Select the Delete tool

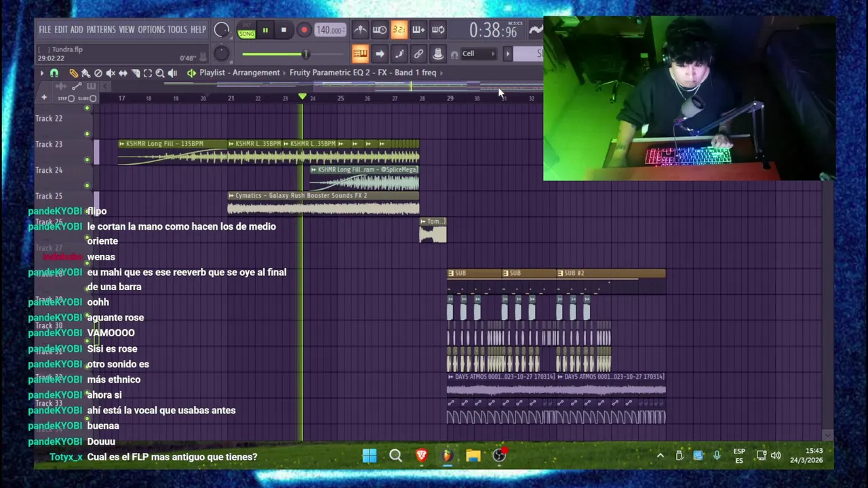(x=98, y=73)
